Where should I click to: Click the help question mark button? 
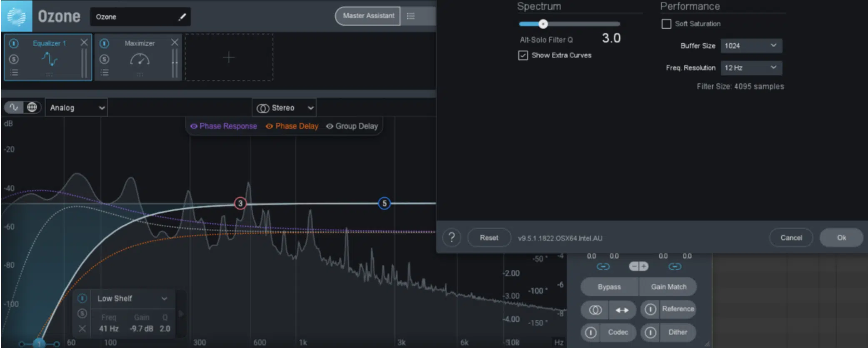pyautogui.click(x=451, y=238)
